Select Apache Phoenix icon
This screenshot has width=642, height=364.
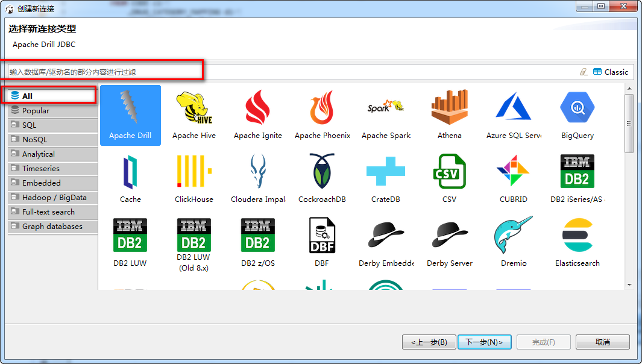tap(323, 115)
